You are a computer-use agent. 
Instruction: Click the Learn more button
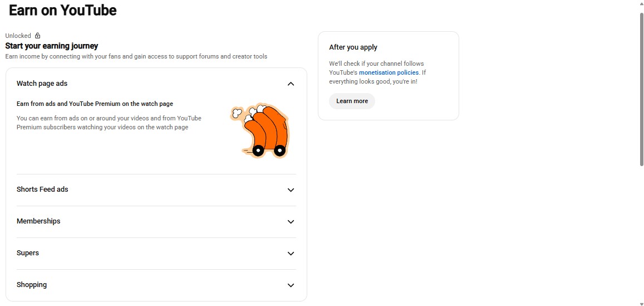[352, 101]
